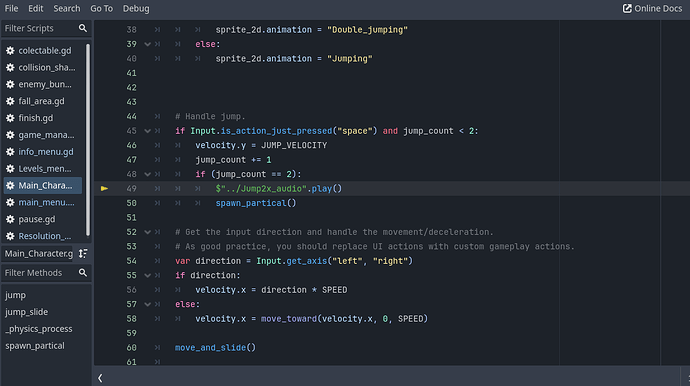Jump to the jump_slide method
690x386 pixels.
[x=26, y=312]
